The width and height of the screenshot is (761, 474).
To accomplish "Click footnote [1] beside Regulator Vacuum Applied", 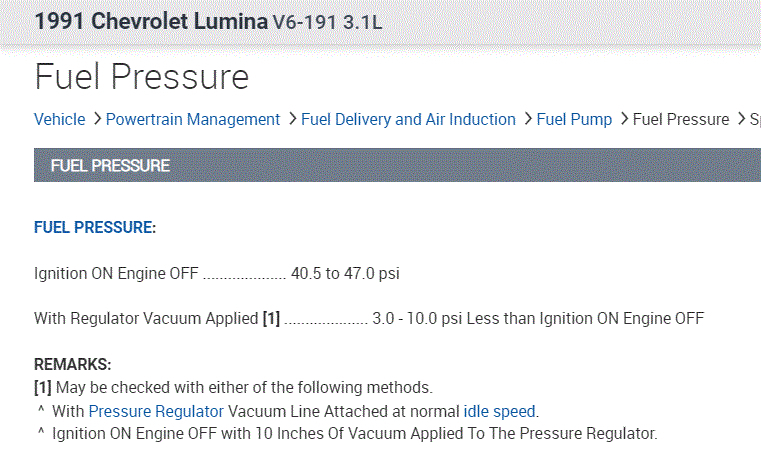I will pos(271,319).
